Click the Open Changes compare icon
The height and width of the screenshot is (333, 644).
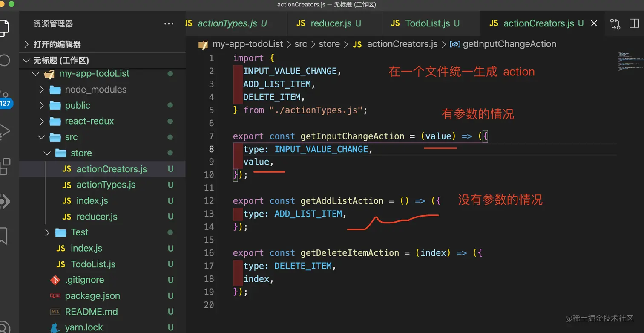615,23
